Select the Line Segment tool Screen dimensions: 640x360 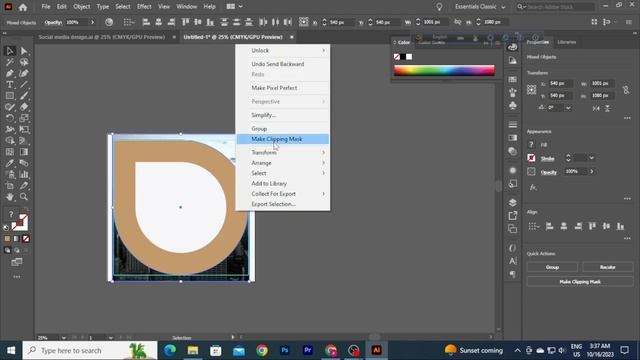24,84
